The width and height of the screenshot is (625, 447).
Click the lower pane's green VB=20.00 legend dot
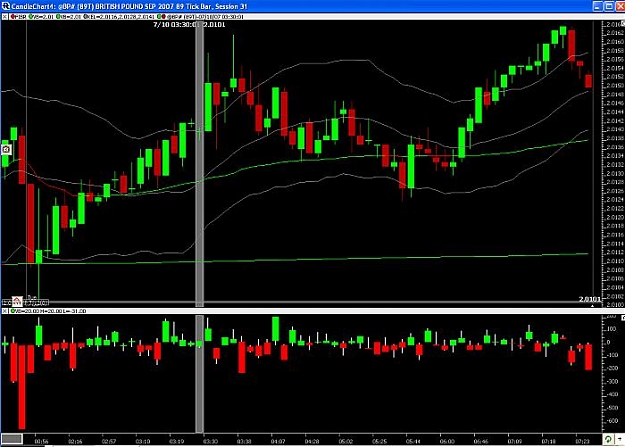pos(13,311)
